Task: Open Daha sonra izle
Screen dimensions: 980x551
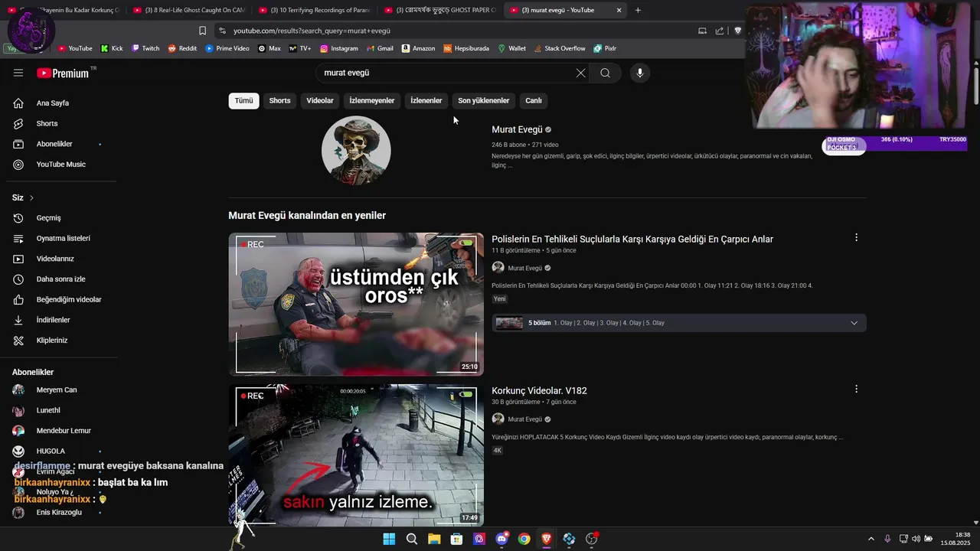Action: (59, 279)
